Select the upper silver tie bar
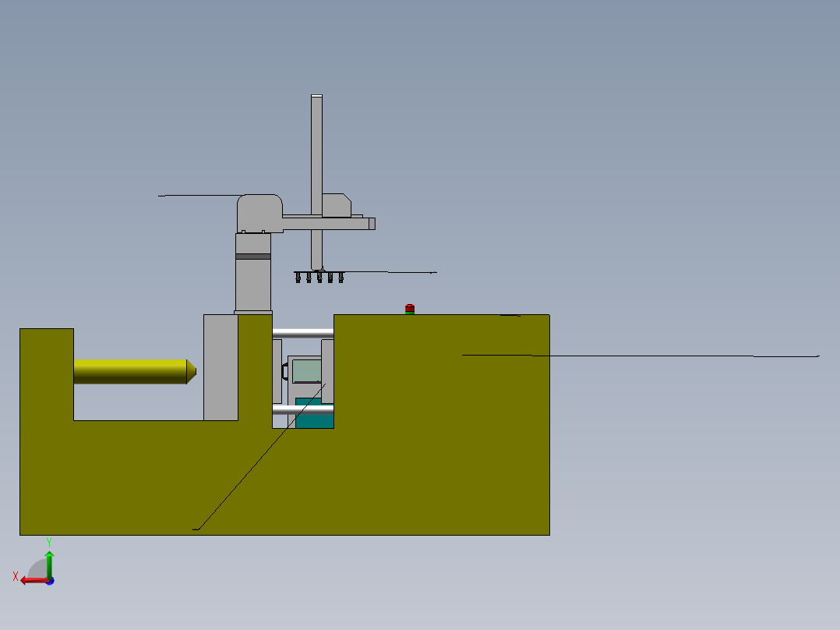Viewport: 840px width, 630px height. (x=302, y=334)
